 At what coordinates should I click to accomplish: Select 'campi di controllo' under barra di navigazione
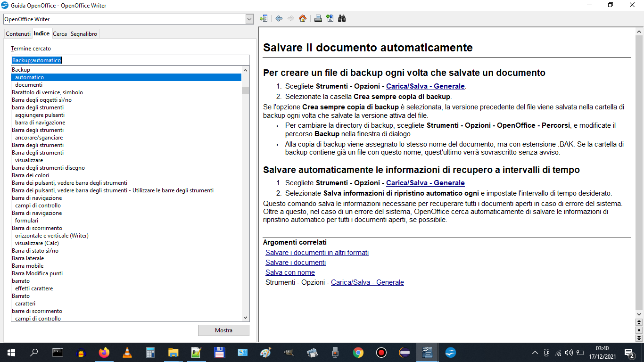coord(126,206)
